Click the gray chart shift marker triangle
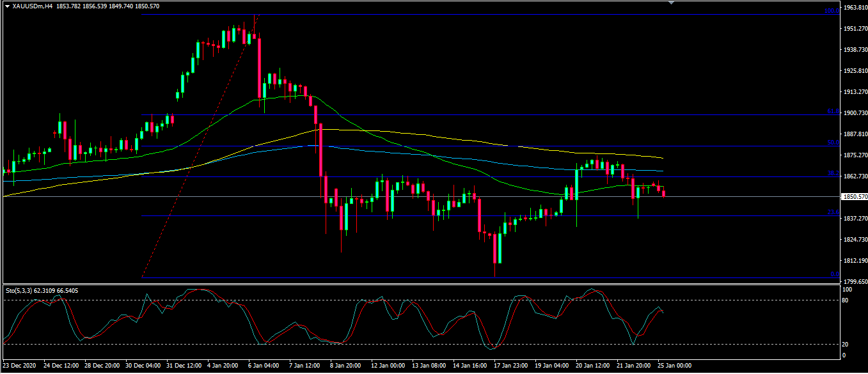This screenshot has height=374, width=868. [x=670, y=3]
